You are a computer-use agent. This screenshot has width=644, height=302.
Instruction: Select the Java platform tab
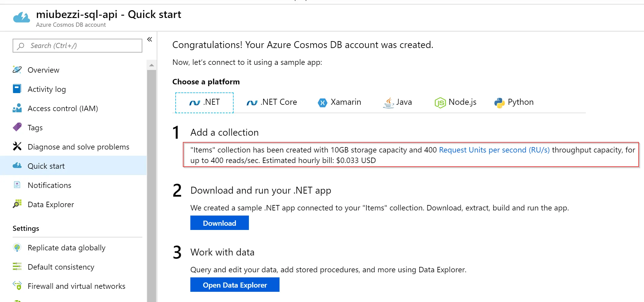(x=398, y=102)
